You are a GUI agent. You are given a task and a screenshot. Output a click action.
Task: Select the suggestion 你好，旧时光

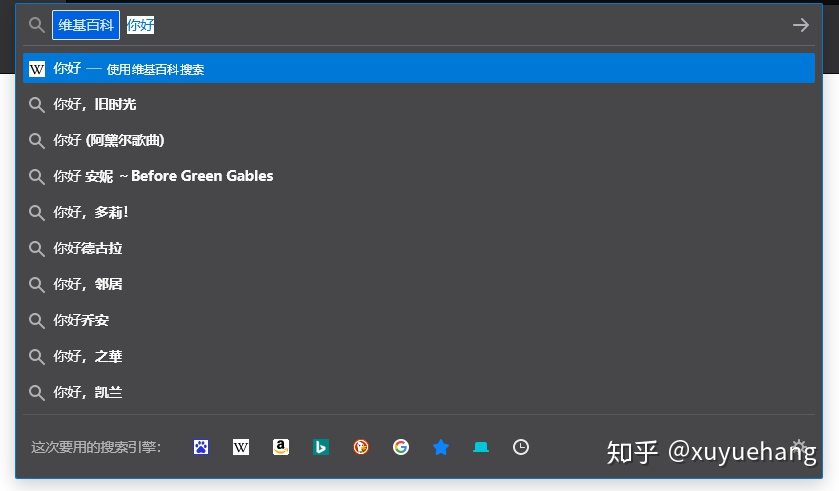[x=419, y=104]
